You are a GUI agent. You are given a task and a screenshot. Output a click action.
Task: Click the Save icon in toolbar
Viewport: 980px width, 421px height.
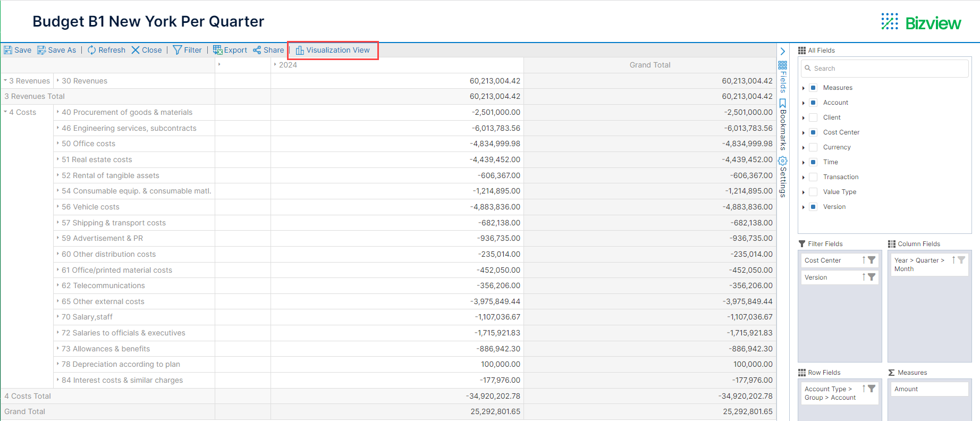click(8, 50)
